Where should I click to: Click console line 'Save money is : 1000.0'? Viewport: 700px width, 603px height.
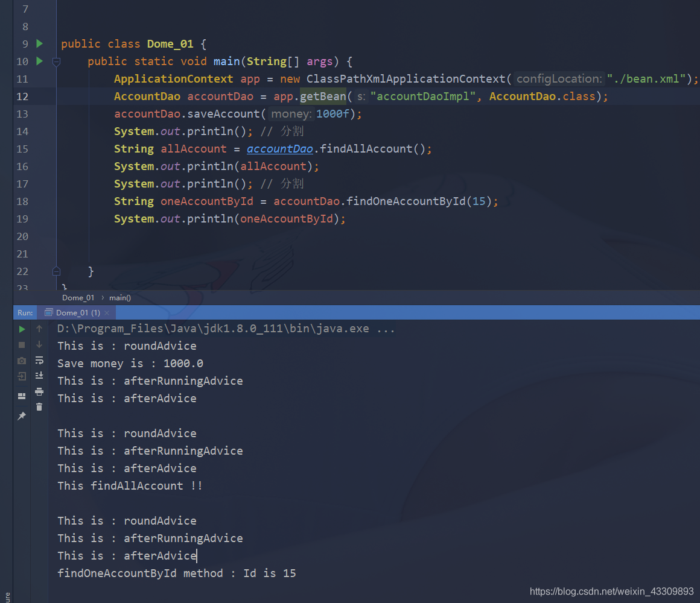tap(130, 364)
